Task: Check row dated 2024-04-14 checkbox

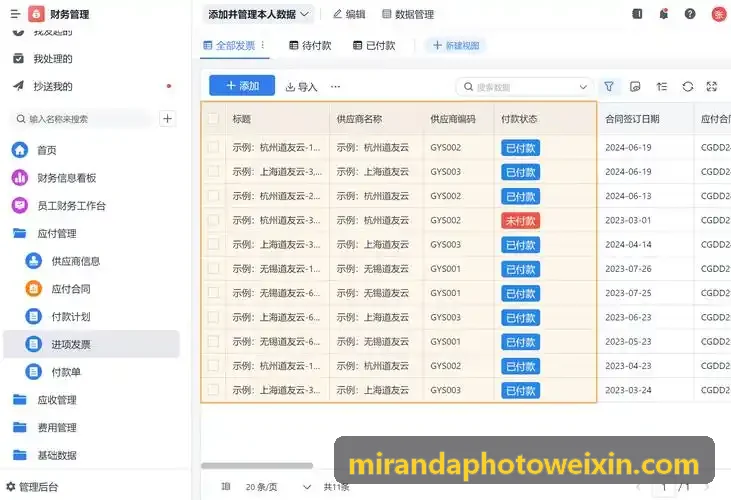Action: (213, 244)
